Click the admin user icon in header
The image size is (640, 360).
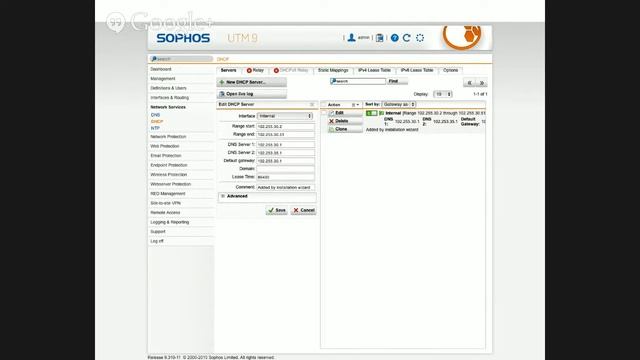351,38
